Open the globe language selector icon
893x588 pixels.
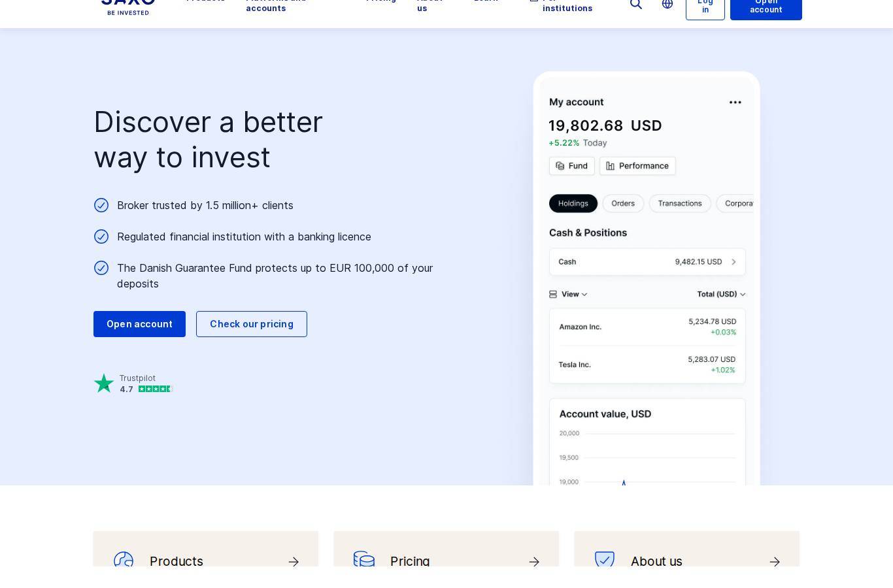667,4
